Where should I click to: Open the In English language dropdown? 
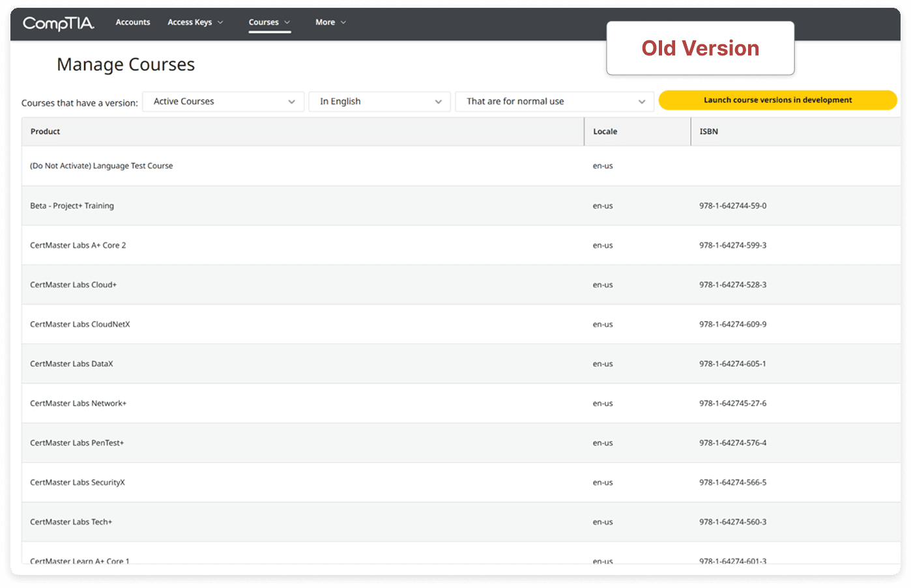click(380, 102)
